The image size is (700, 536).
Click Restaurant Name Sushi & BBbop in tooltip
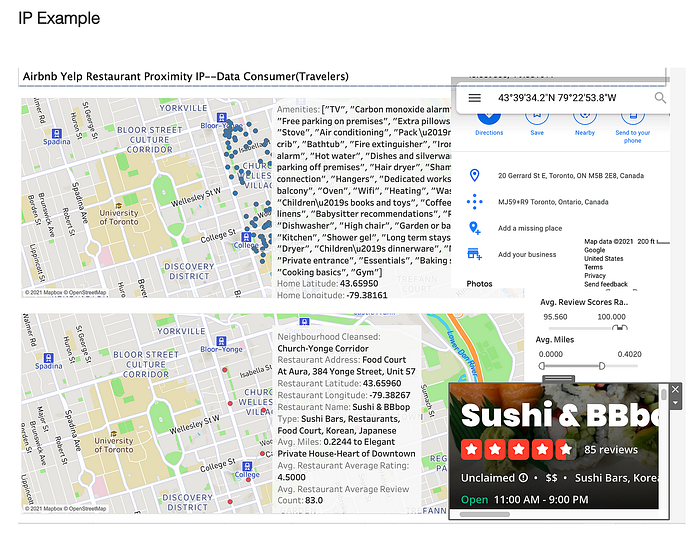pyautogui.click(x=344, y=407)
